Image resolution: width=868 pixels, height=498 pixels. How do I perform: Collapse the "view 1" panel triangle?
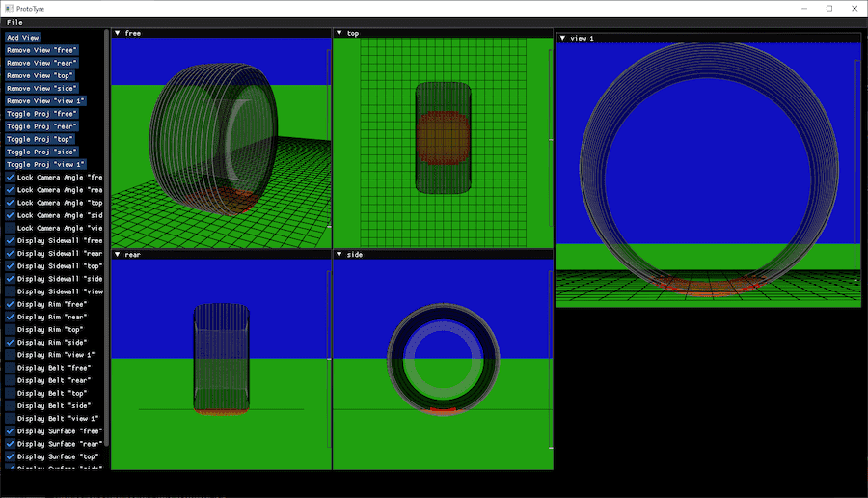click(x=563, y=38)
